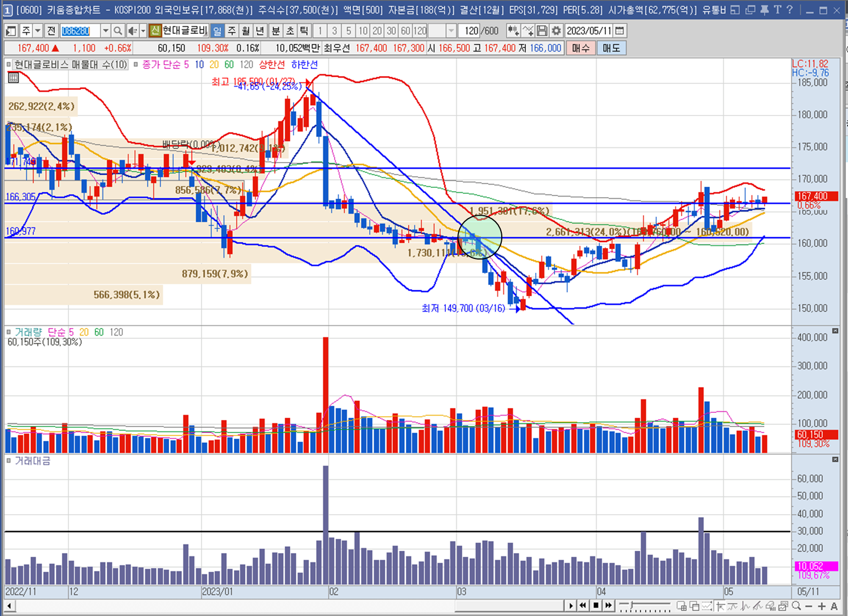Click the 전 button beside the type selector
The width and height of the screenshot is (848, 616).
point(51,31)
